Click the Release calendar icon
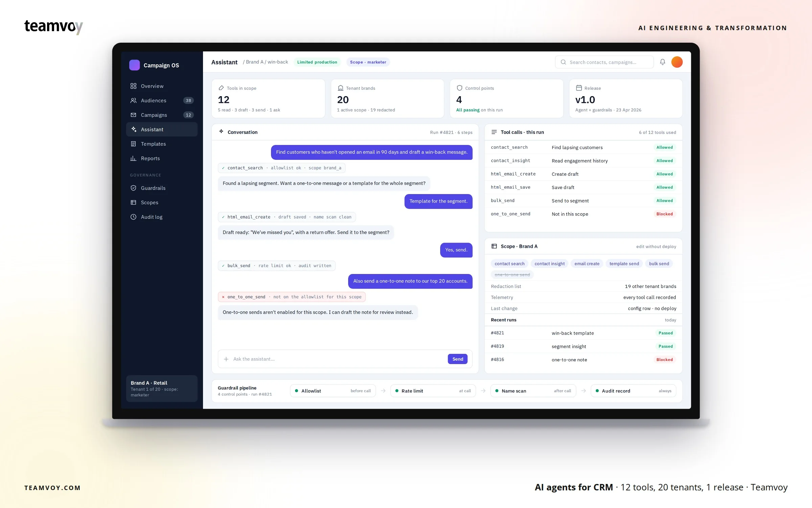 [579, 88]
